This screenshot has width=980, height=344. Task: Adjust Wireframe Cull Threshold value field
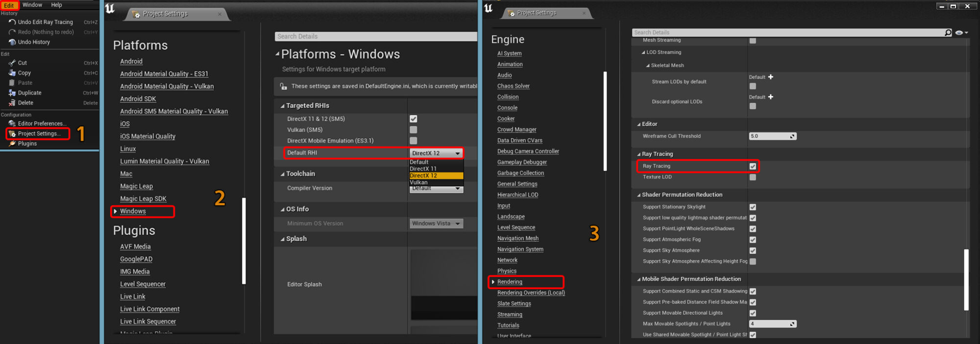tap(773, 136)
